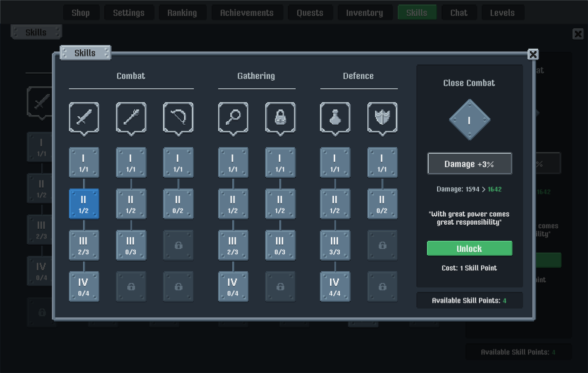Select the sword Close Combat skill icon
Viewport: 588px width, 373px height.
[x=84, y=118]
